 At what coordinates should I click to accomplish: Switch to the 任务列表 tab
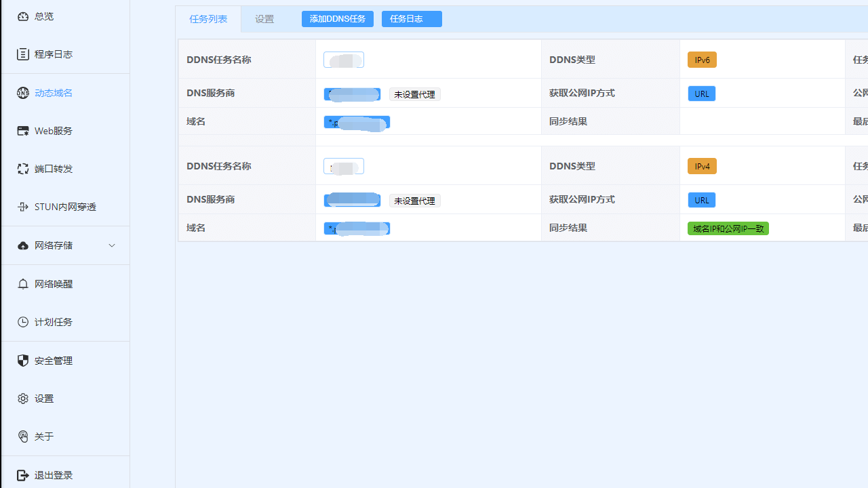pyautogui.click(x=208, y=19)
